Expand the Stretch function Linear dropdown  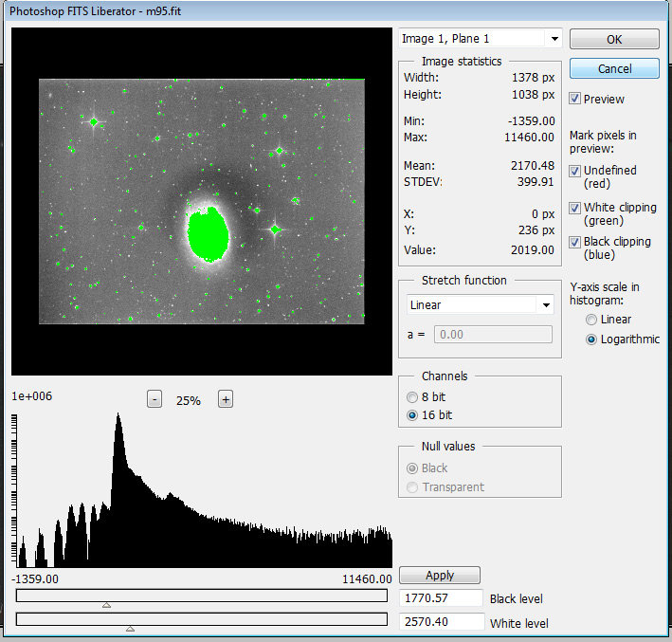pos(480,305)
